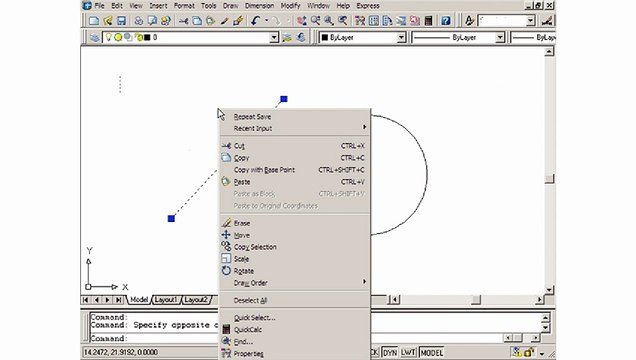The image size is (636, 360).
Task: Select the Pan realtime tool icon
Action: 301,21
